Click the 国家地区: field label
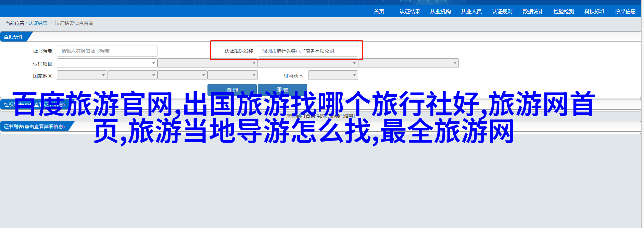The image size is (644, 228). point(43,76)
